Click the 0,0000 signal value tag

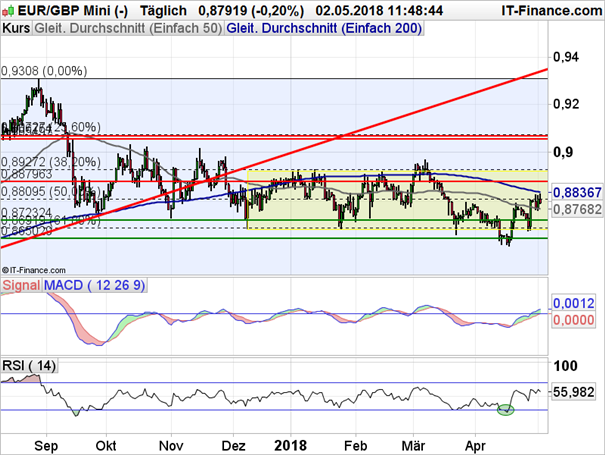[x=573, y=320]
